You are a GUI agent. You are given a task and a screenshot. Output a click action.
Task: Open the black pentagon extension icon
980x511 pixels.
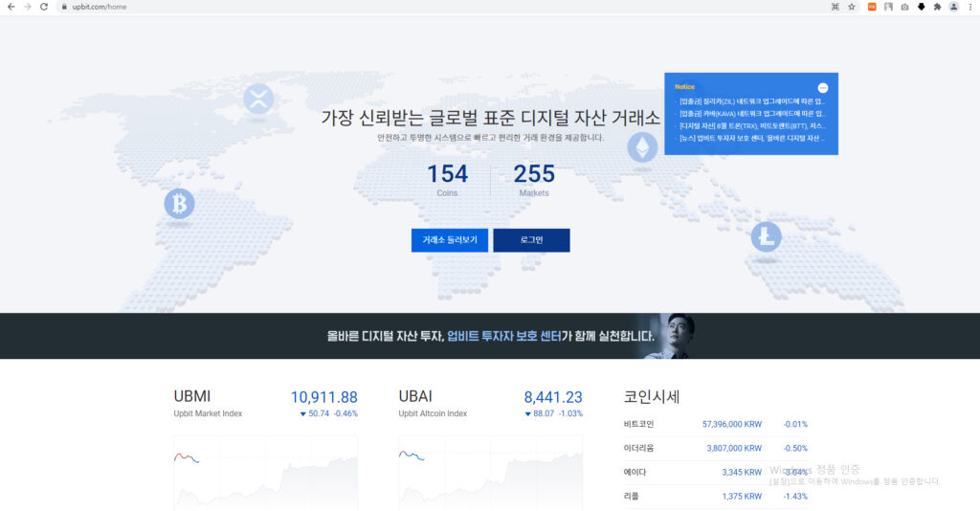pyautogui.click(x=921, y=7)
